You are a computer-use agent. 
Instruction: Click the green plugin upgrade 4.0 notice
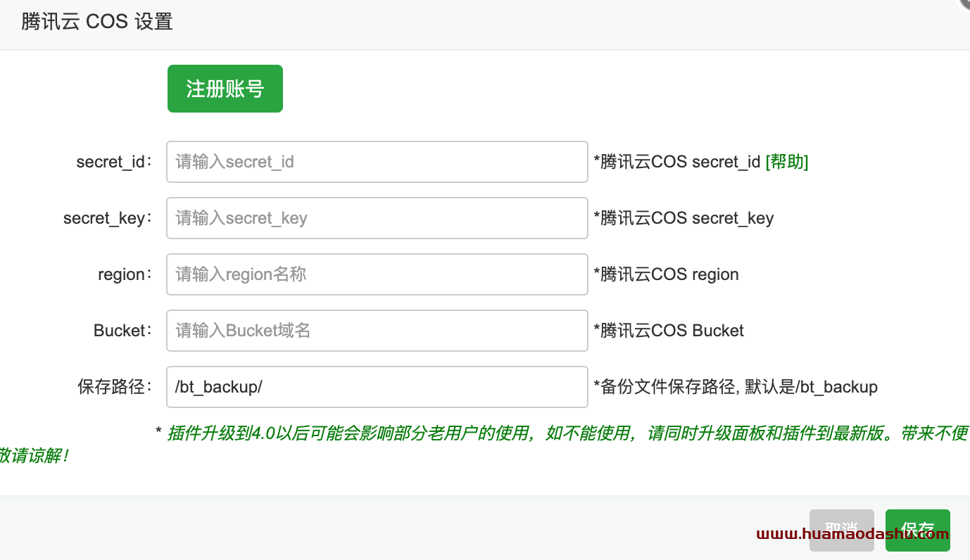[x=485, y=444]
